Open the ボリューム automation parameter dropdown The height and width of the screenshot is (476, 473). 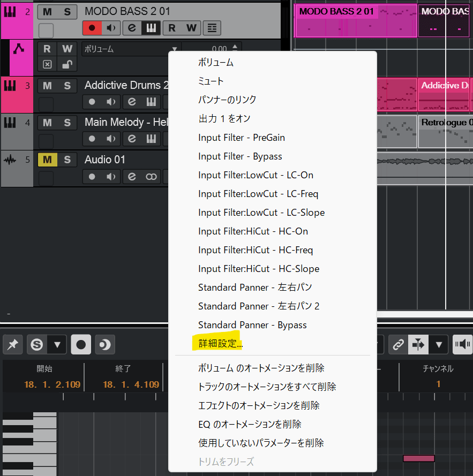click(131, 49)
